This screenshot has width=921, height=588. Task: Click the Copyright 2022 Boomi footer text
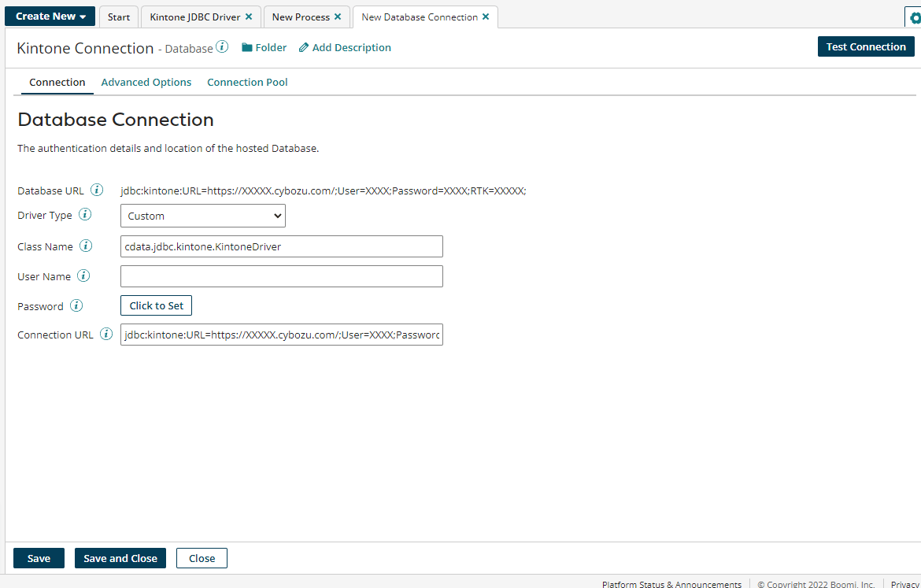[816, 584]
